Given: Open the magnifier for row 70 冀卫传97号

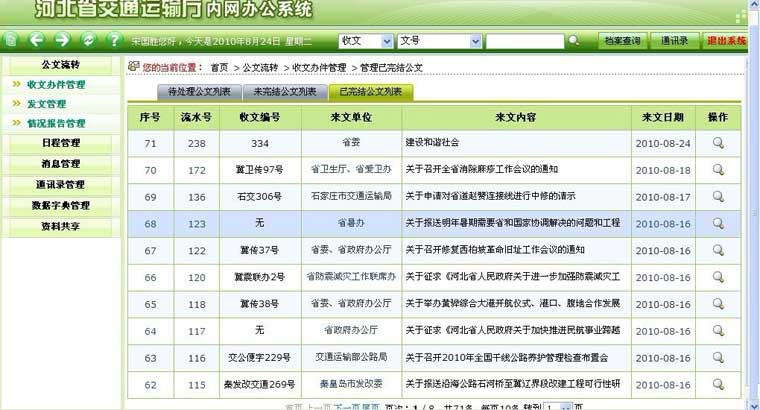Looking at the screenshot, I should pos(718,170).
